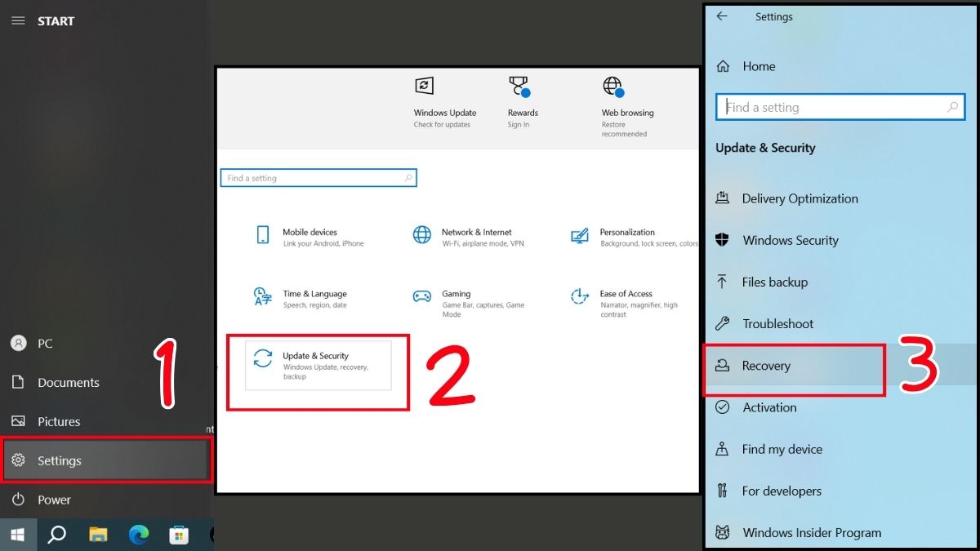The width and height of the screenshot is (980, 551).
Task: Open File Explorer from the taskbar
Action: click(x=98, y=535)
